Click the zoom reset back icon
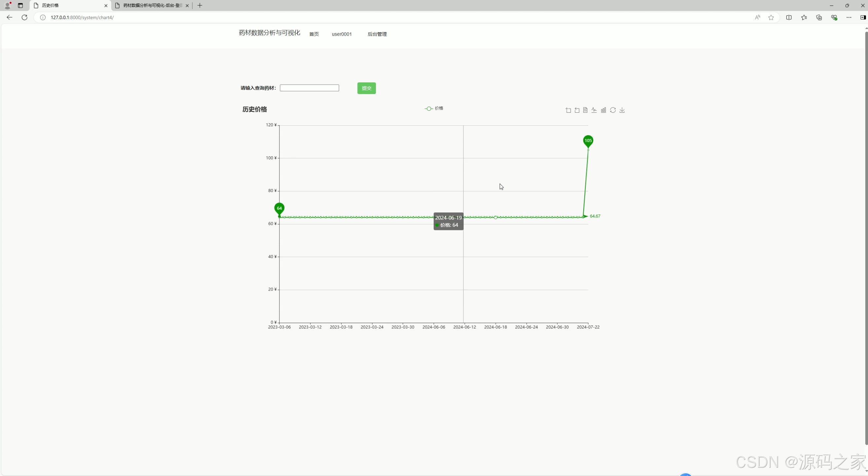The width and height of the screenshot is (868, 476). [x=577, y=110]
